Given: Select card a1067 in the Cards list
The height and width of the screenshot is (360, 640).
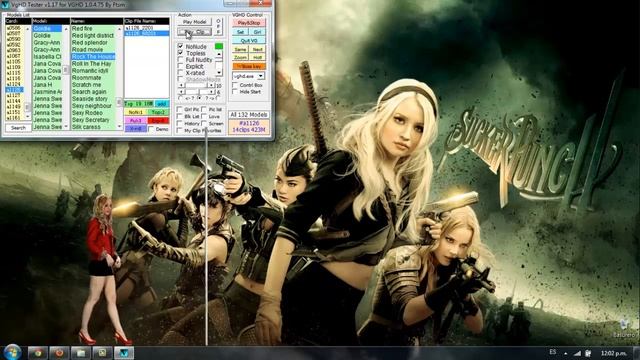Looking at the screenshot, I should coord(14,56).
